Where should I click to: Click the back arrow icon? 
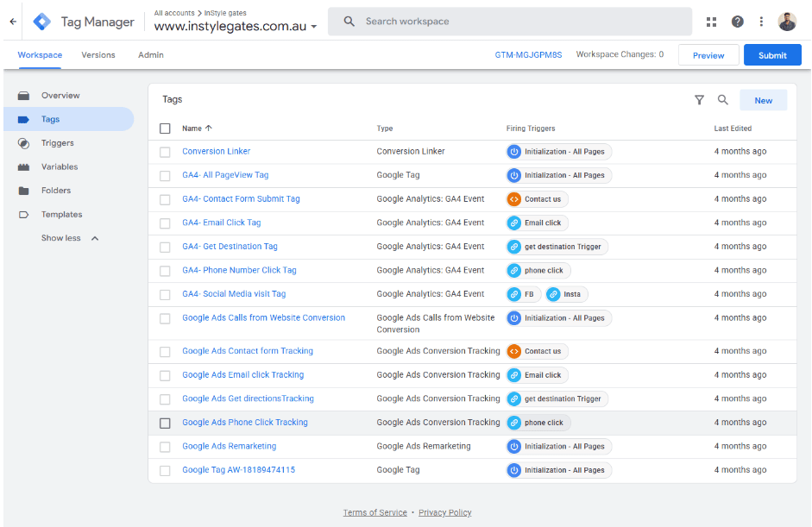pyautogui.click(x=13, y=22)
